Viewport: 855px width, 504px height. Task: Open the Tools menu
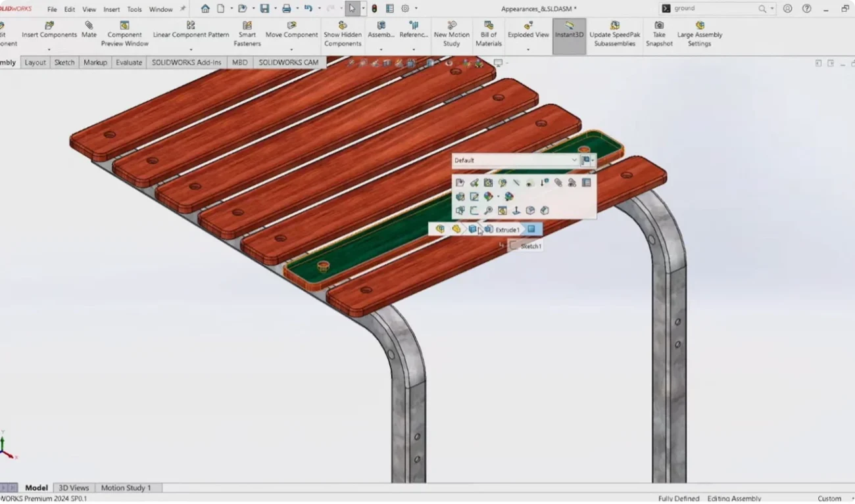point(134,10)
